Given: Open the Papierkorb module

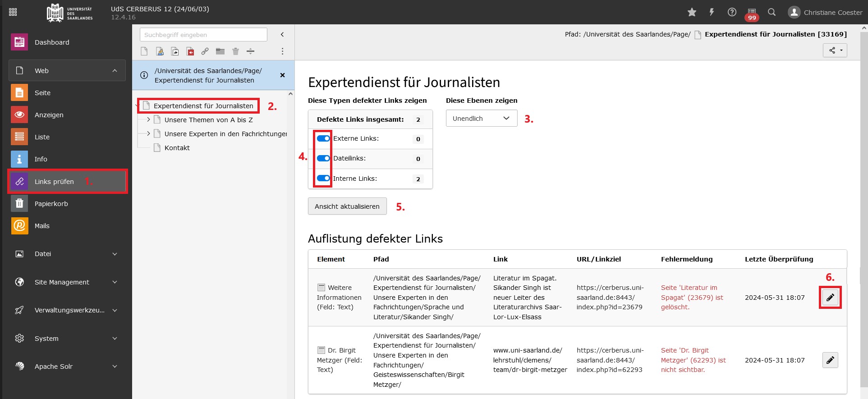Looking at the screenshot, I should [x=67, y=204].
